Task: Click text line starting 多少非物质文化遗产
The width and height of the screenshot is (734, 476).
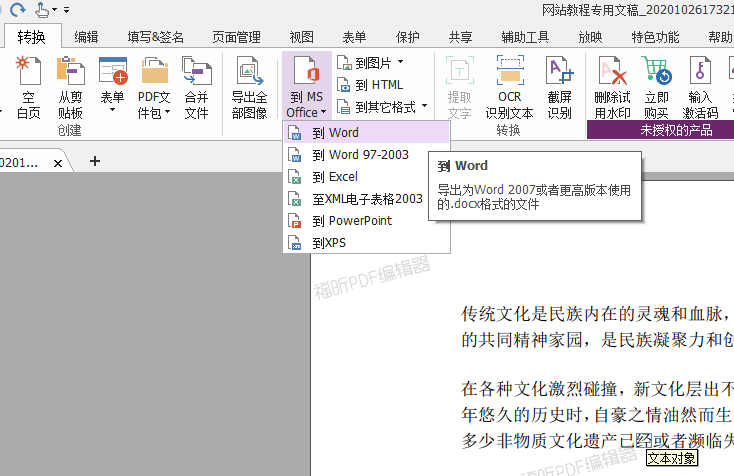Action: [597, 440]
